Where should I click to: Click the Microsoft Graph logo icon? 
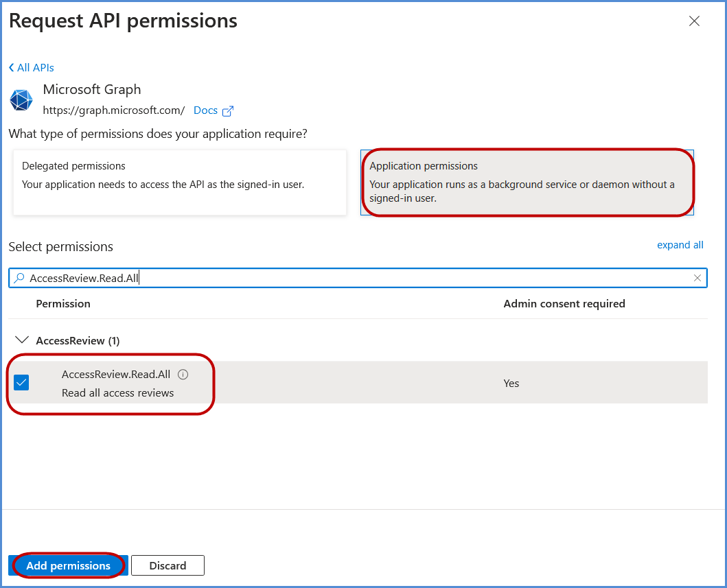[21, 100]
